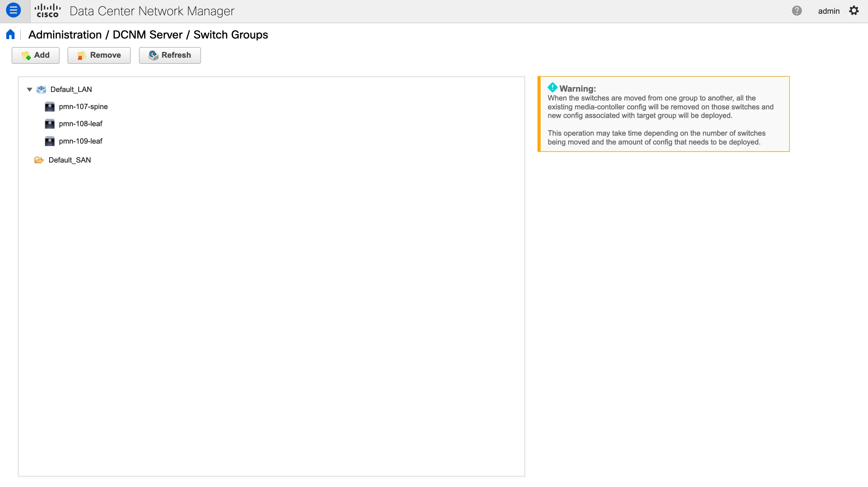
Task: Click the Administration / DCNM Server / Switch Groups breadcrumb
Action: pyautogui.click(x=148, y=35)
